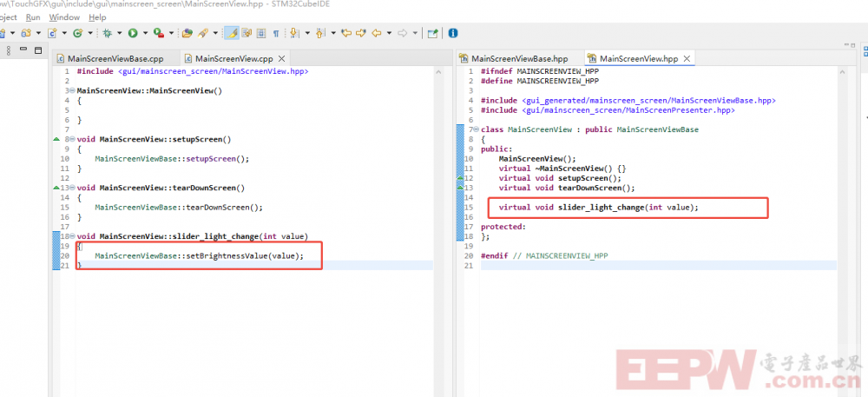
Task: Expand the external tools dropdown arrow
Action: (171, 33)
